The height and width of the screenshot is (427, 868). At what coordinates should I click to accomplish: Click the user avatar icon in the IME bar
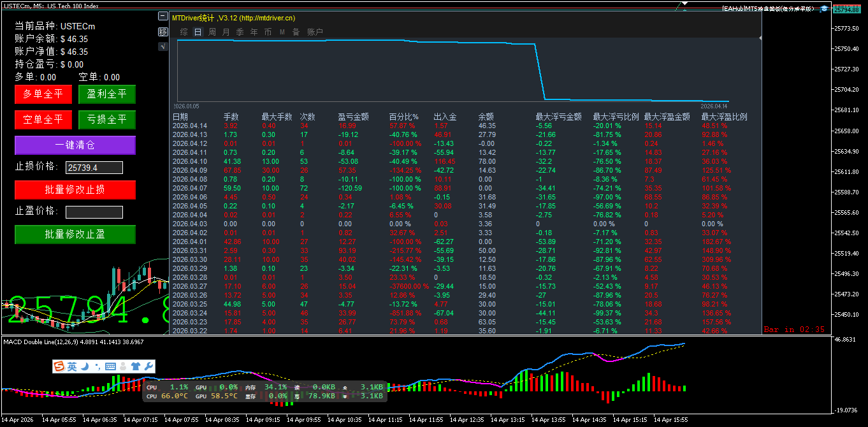(122, 366)
